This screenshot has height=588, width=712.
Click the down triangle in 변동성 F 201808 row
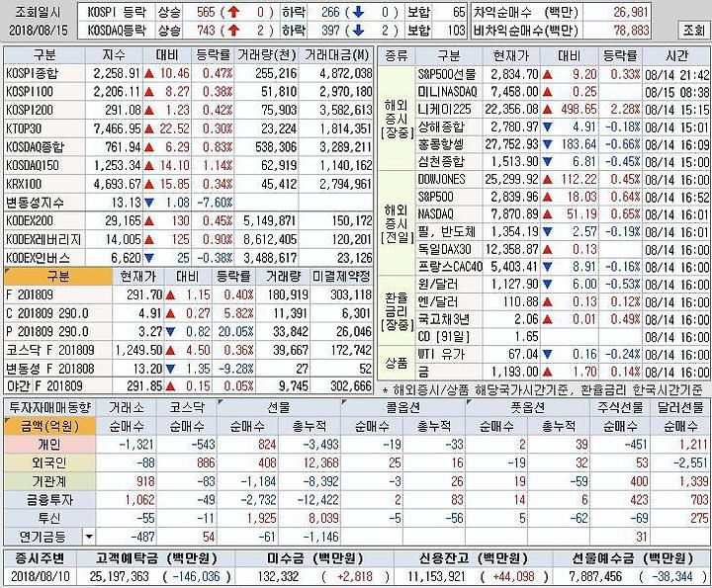coord(170,369)
